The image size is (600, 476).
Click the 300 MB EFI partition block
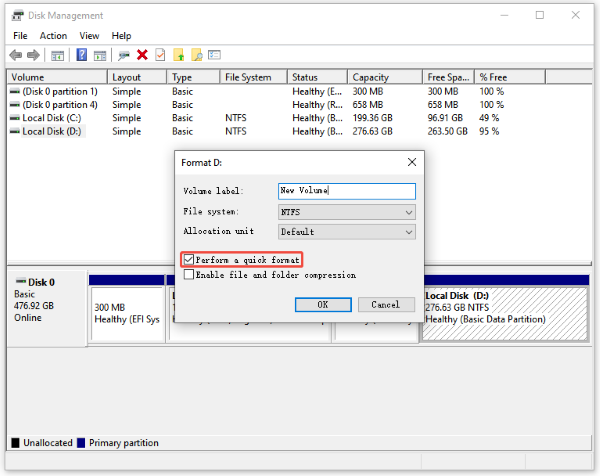pos(127,313)
